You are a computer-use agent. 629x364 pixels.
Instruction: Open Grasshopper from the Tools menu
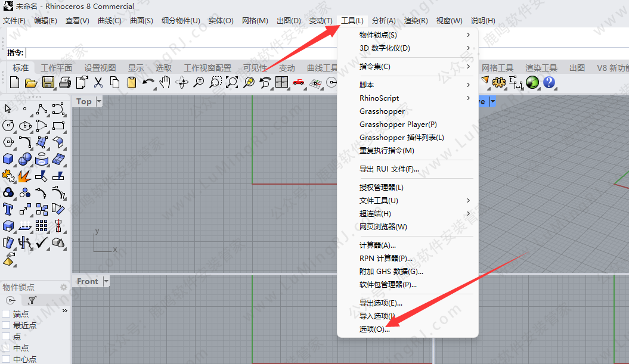(382, 111)
